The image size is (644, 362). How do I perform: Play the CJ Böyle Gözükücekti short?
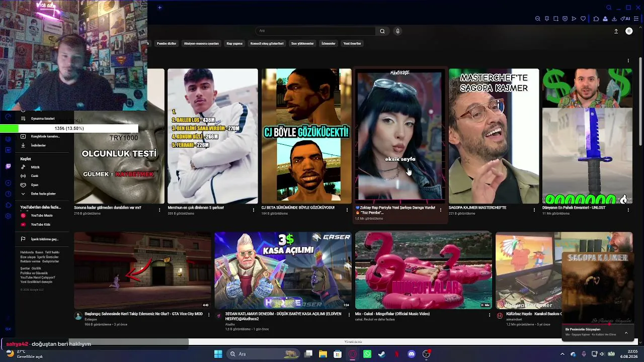point(306,136)
